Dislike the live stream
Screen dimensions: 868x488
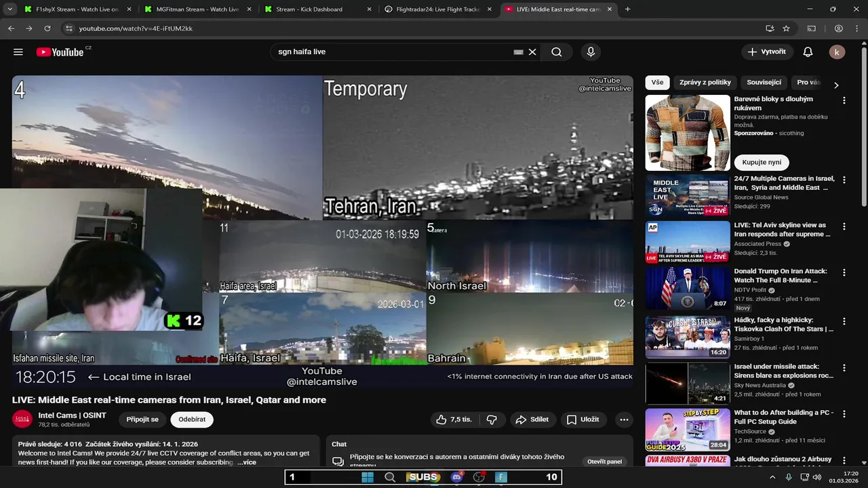[492, 420]
